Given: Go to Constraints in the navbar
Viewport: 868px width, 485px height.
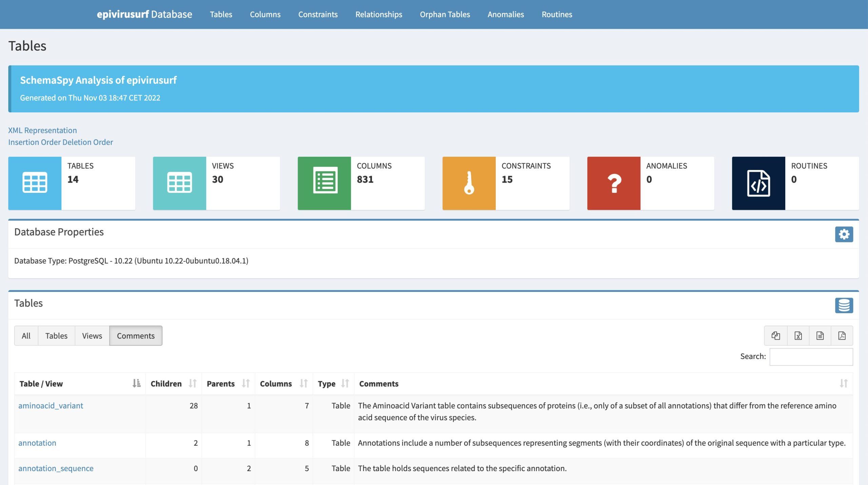Looking at the screenshot, I should click(318, 14).
